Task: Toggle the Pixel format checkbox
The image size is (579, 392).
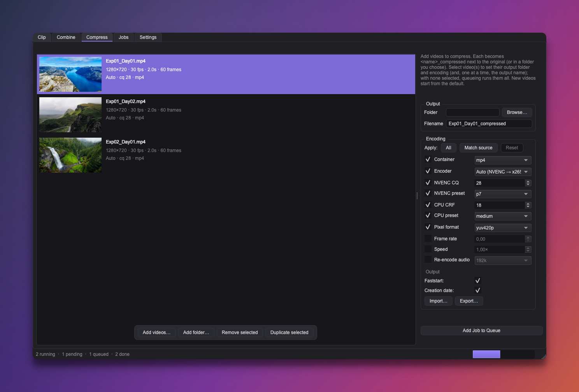Action: (x=428, y=227)
